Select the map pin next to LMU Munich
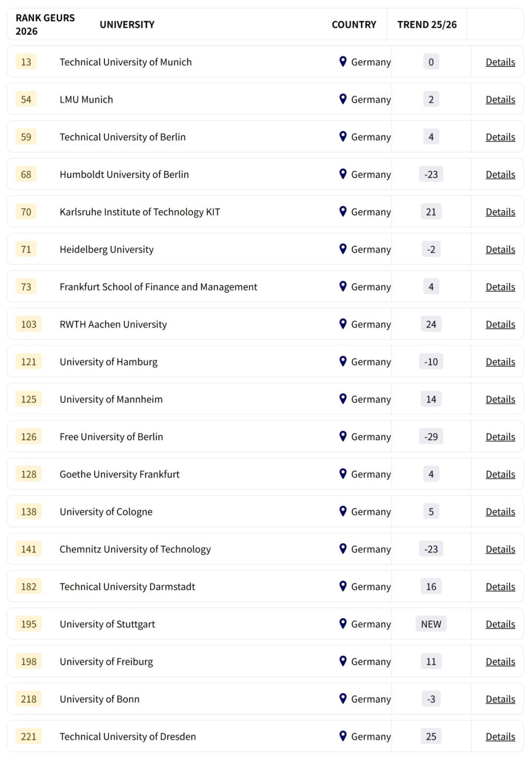The image size is (532, 762). click(x=342, y=99)
